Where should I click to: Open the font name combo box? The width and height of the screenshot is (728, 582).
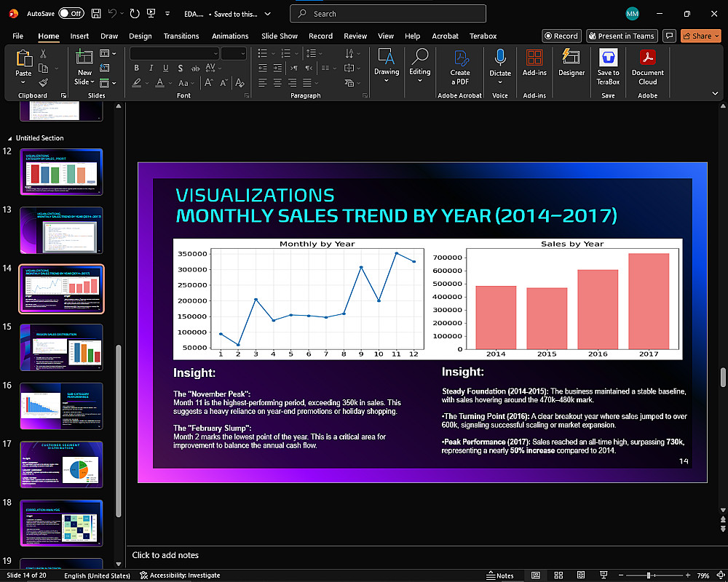point(174,53)
